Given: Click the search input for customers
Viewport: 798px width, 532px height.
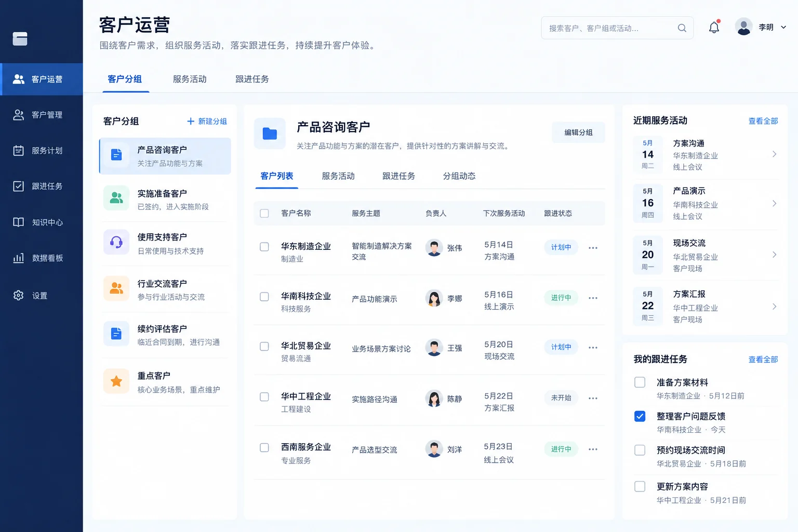Looking at the screenshot, I should [617, 28].
